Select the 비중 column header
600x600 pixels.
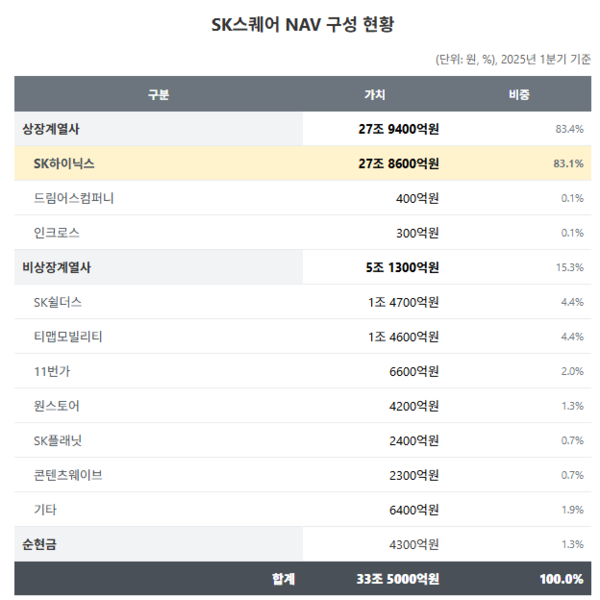519,94
